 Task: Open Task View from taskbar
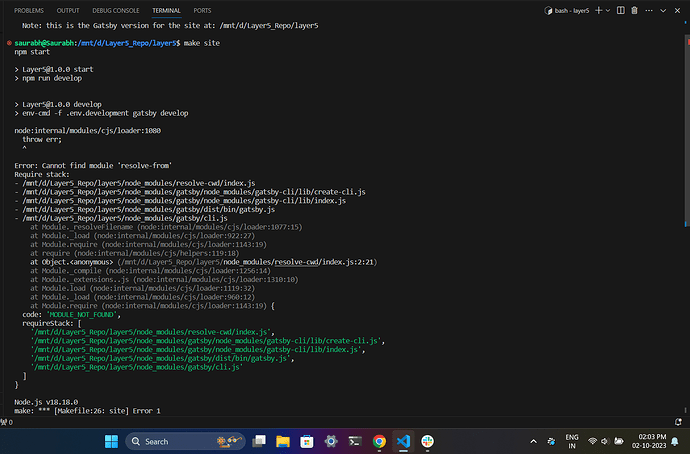click(259, 441)
